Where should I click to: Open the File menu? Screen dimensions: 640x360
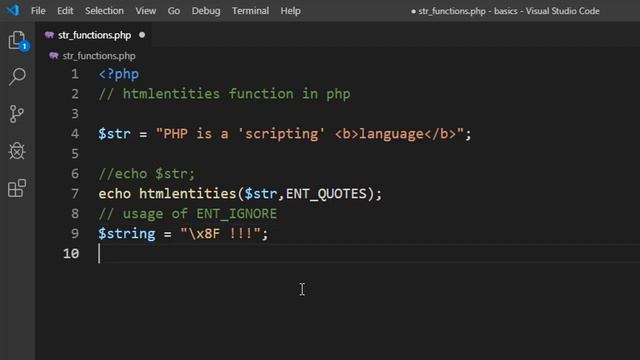click(38, 11)
